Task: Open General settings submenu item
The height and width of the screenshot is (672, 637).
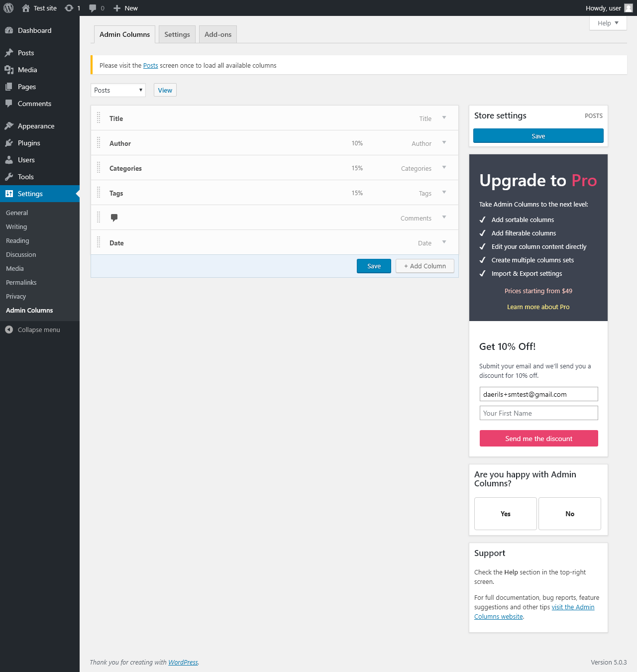Action: pyautogui.click(x=17, y=213)
